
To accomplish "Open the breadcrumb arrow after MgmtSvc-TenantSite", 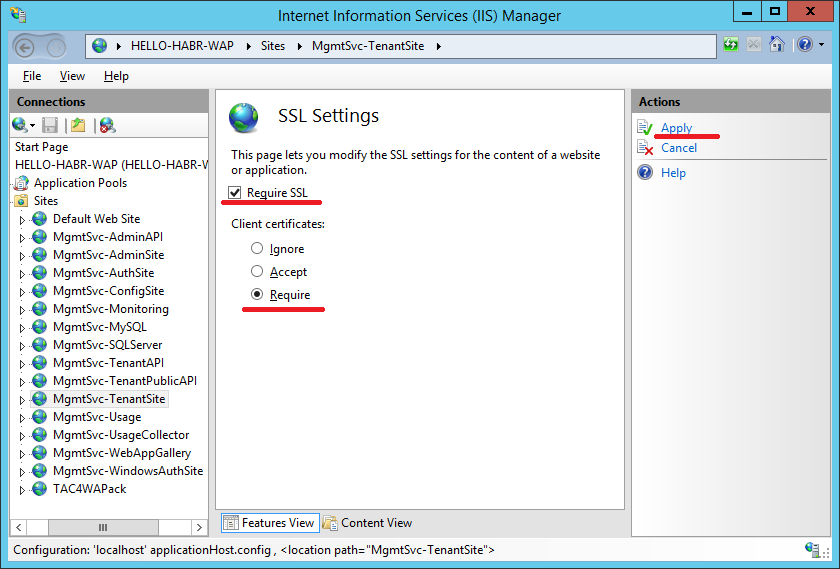I will [x=439, y=47].
